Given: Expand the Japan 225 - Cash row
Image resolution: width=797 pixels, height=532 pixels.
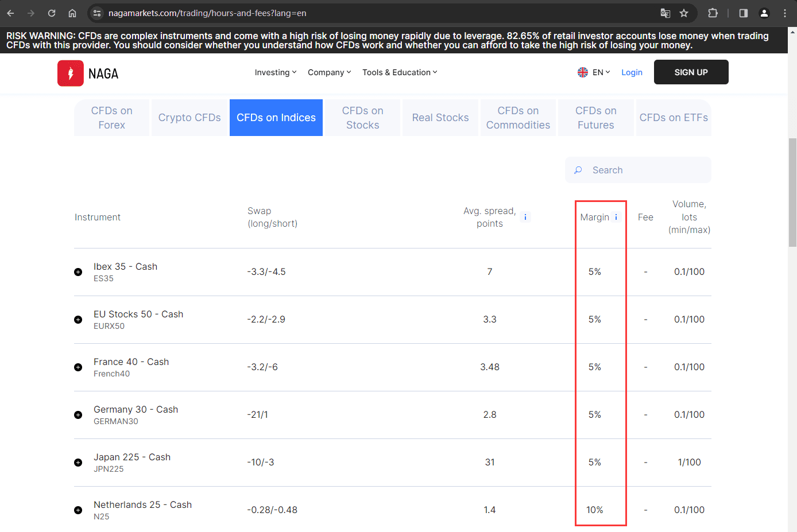Looking at the screenshot, I should [x=78, y=463].
